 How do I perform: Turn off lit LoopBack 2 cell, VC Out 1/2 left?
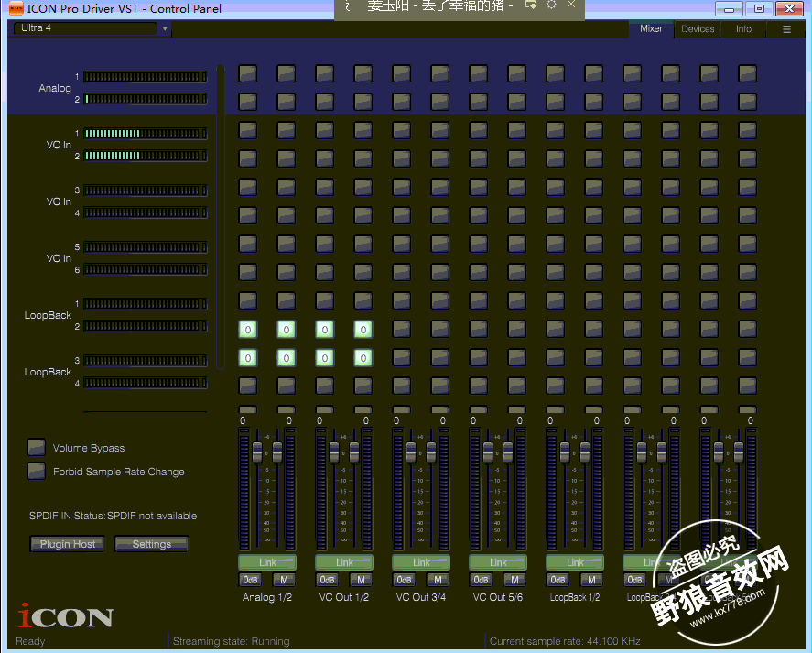coord(325,330)
